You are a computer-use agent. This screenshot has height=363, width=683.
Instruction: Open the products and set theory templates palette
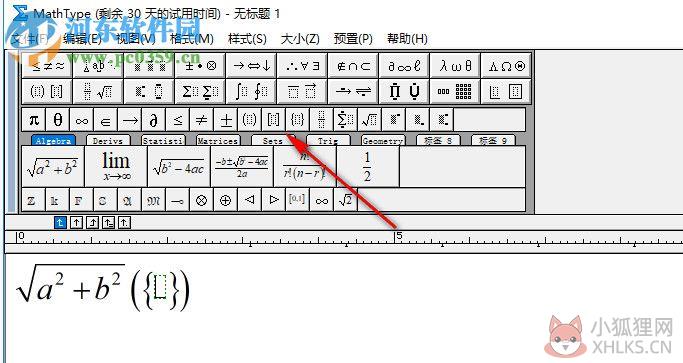click(x=404, y=92)
